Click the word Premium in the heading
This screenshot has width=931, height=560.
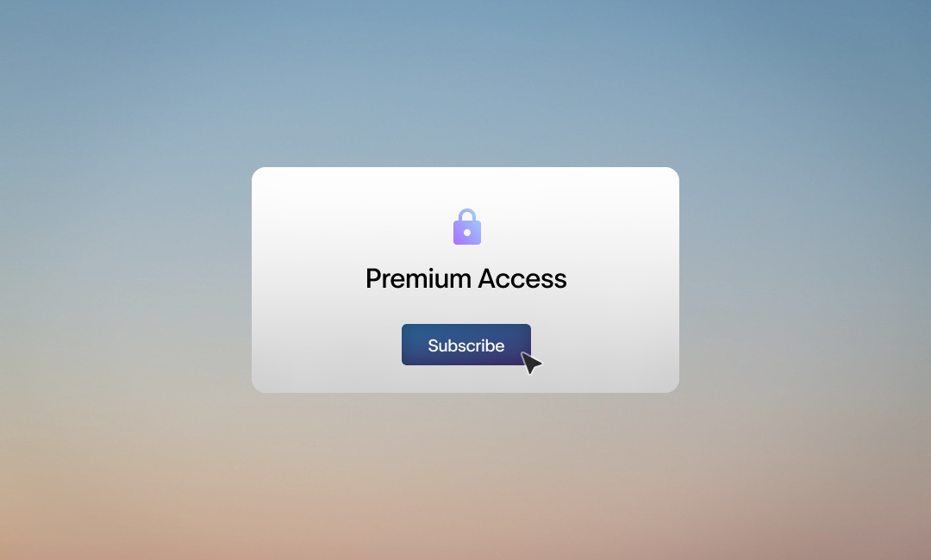pyautogui.click(x=419, y=278)
